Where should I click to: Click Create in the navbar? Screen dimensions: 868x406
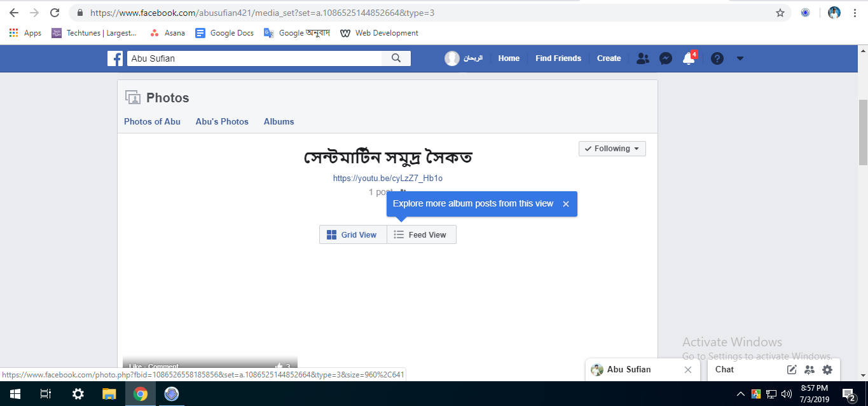[609, 58]
